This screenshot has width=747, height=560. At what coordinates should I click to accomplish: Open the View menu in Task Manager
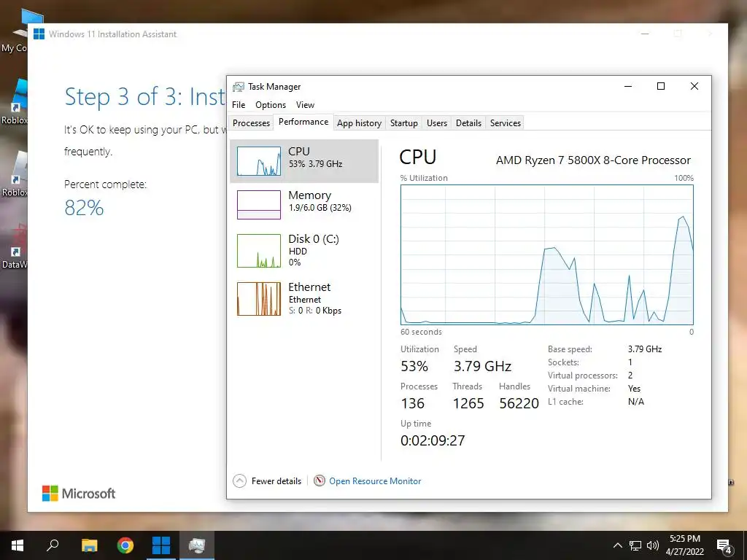click(305, 105)
